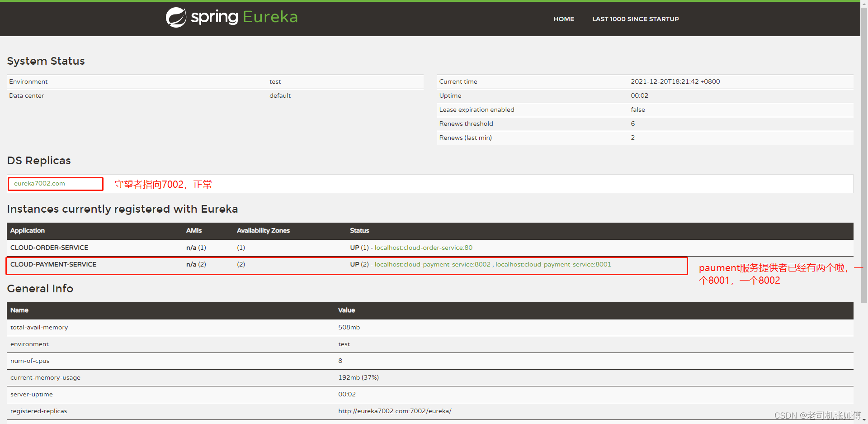Click the scrollbar up arrow

click(x=864, y=3)
